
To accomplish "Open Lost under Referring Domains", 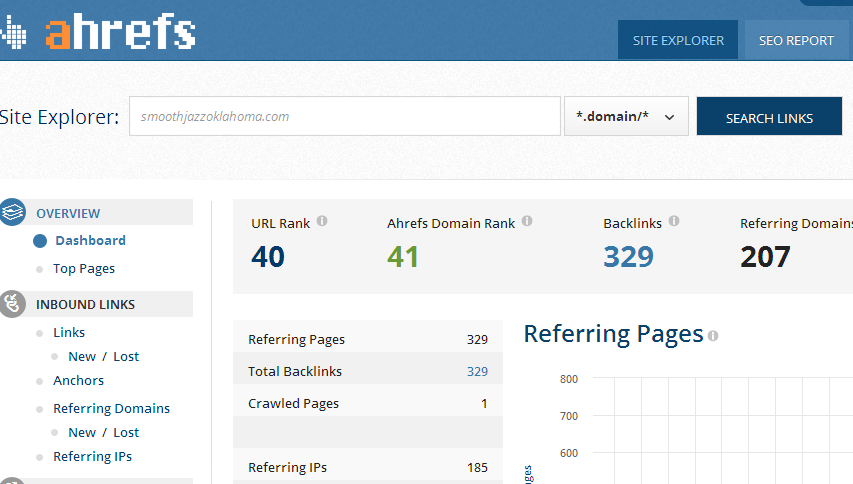I will pos(126,433).
